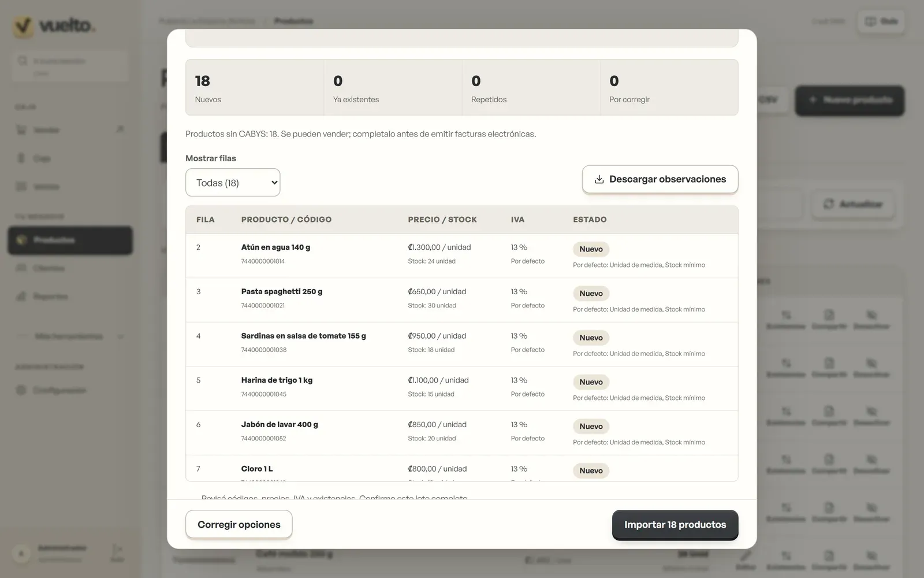Click price ₡1.100,00 / unidad

[x=438, y=380]
